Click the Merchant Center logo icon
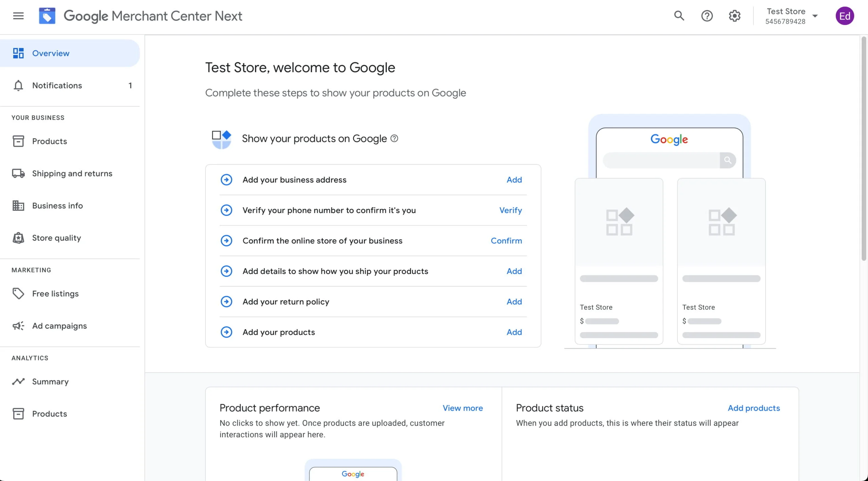 click(47, 16)
